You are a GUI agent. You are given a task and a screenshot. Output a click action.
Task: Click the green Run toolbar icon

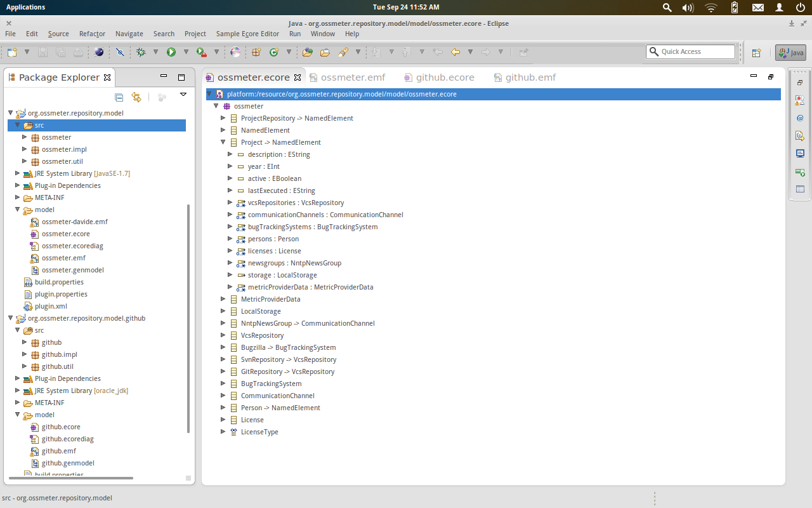click(171, 52)
